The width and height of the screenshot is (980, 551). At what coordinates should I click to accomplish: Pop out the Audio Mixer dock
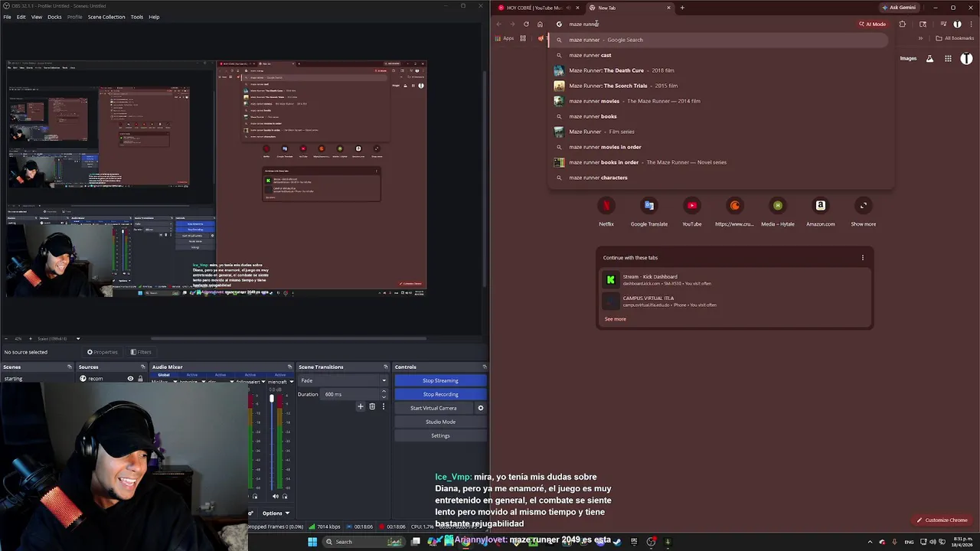pyautogui.click(x=290, y=367)
